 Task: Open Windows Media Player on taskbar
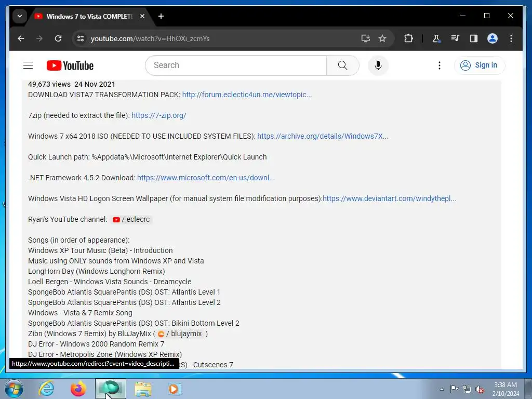point(175,389)
